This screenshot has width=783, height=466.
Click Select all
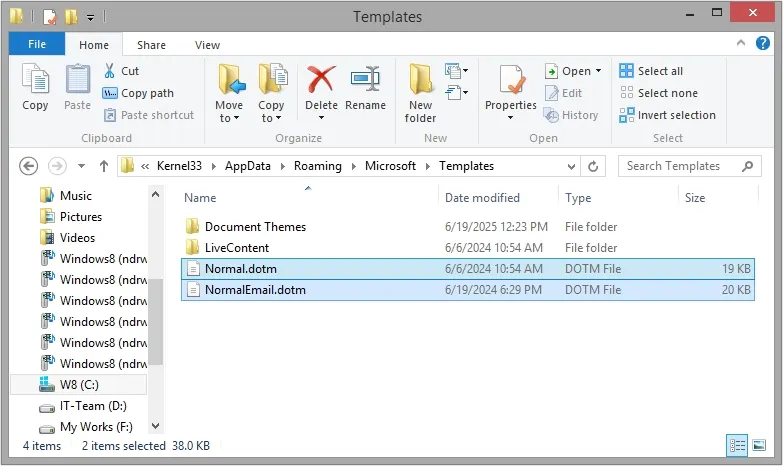coord(651,71)
